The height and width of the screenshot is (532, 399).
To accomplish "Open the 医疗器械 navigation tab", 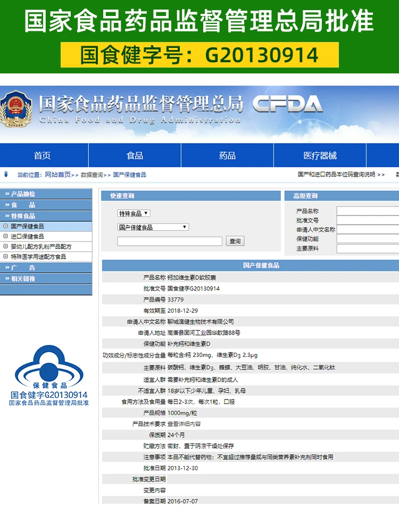I will pyautogui.click(x=320, y=155).
